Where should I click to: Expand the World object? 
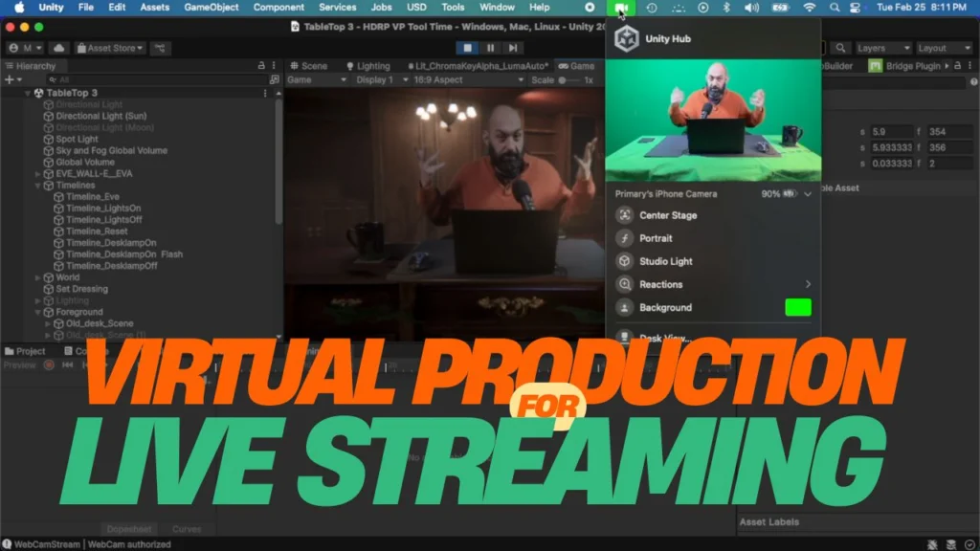pos(38,278)
